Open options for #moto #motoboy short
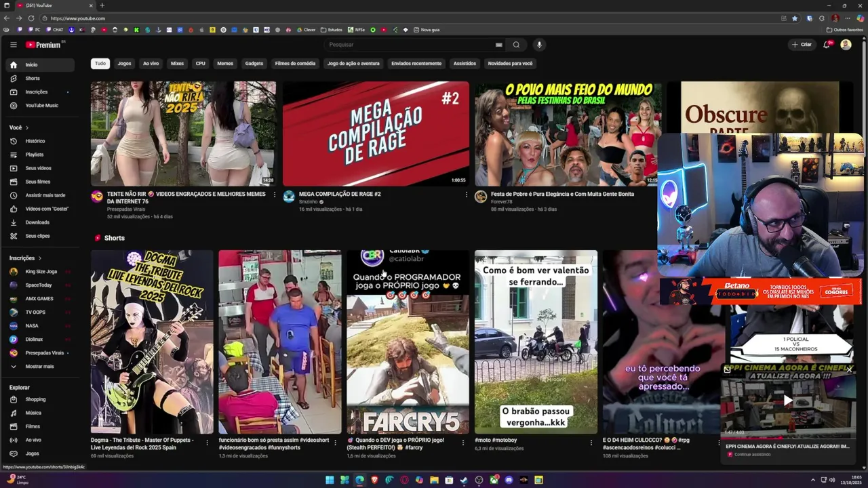The image size is (868, 488). pyautogui.click(x=591, y=442)
